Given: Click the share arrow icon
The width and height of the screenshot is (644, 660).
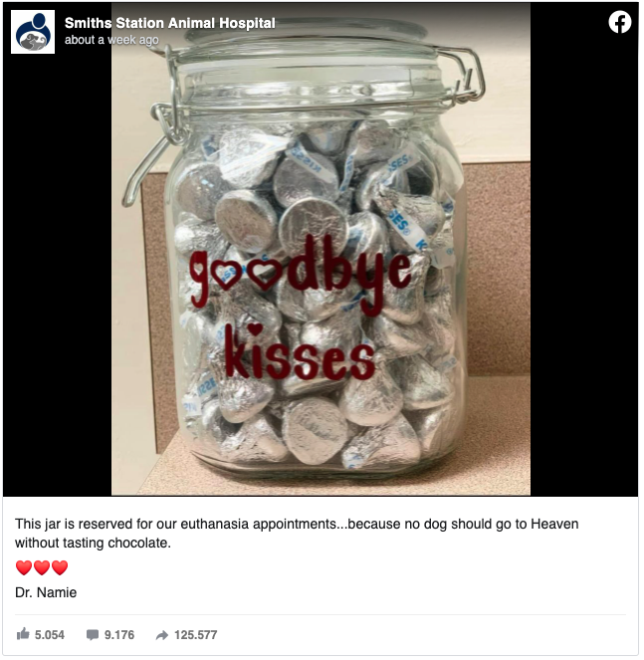Looking at the screenshot, I should coord(162,635).
